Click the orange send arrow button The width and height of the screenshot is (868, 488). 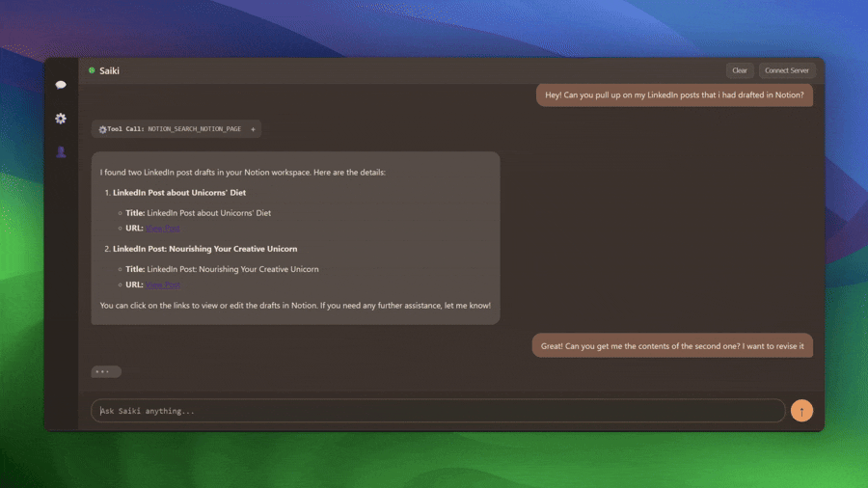pyautogui.click(x=801, y=411)
